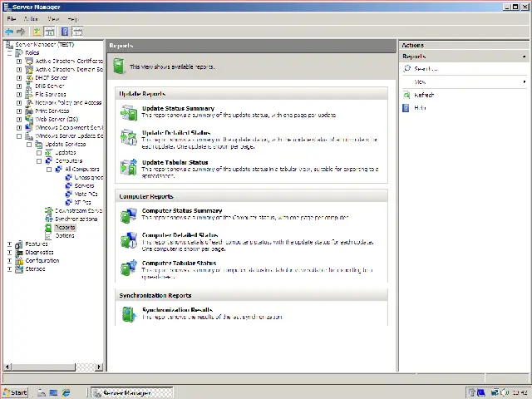Click the Server Manager taskbar button

click(x=132, y=392)
